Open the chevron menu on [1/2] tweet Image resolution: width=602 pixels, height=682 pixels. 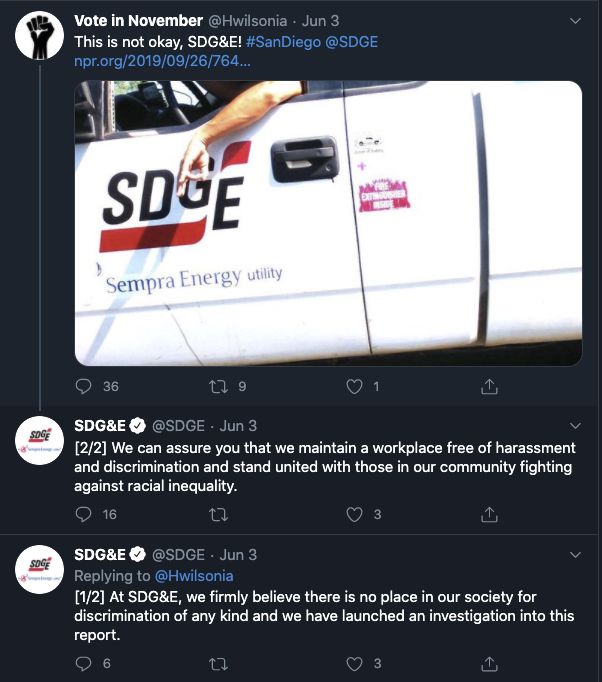pyautogui.click(x=575, y=555)
